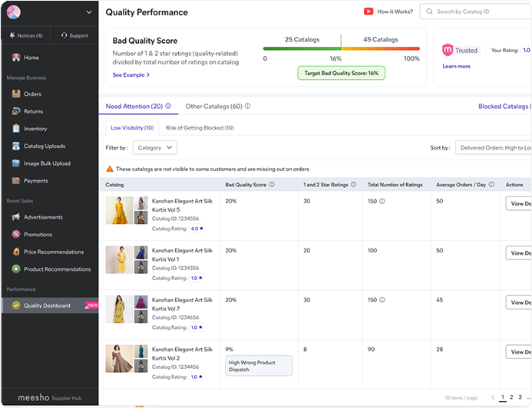Open Payments in sidebar
The height and width of the screenshot is (408, 532).
[35, 181]
